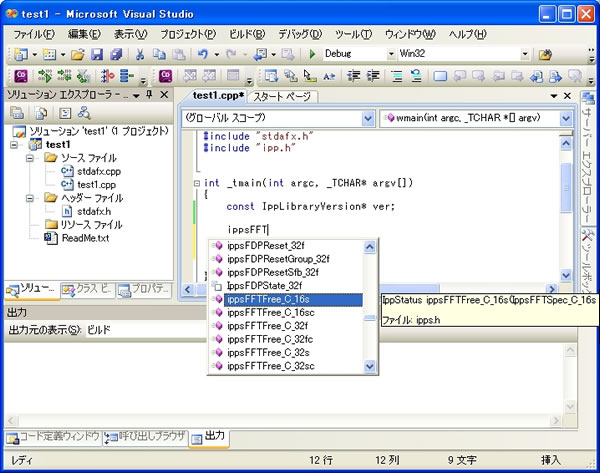Select ippsFDPReset_32f in completion list
600x473 pixels.
(x=266, y=245)
